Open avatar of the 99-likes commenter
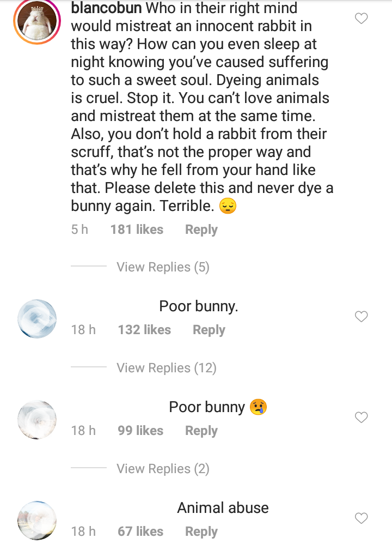This screenshot has width=392, height=544. (37, 420)
